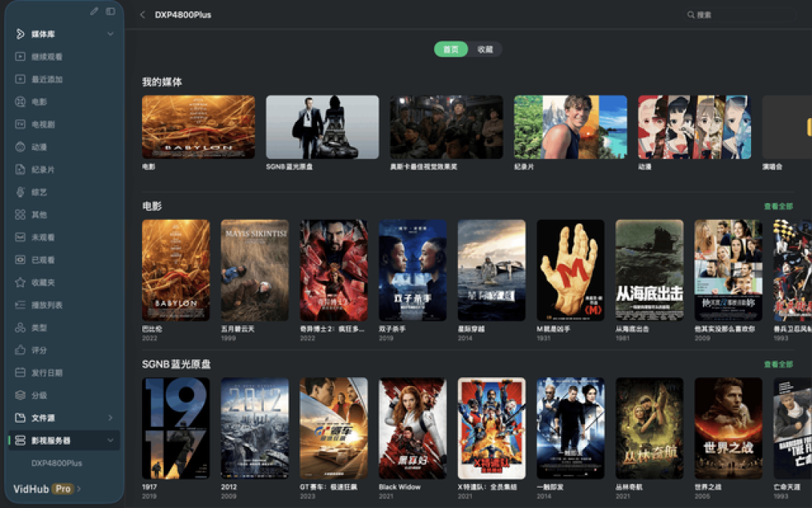Image resolution: width=812 pixels, height=508 pixels.
Task: Browse by 类型 in the sidebar
Action: [65, 327]
